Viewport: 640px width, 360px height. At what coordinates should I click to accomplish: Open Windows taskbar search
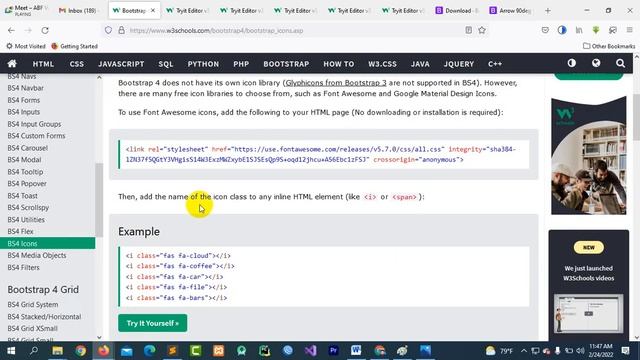[34, 351]
